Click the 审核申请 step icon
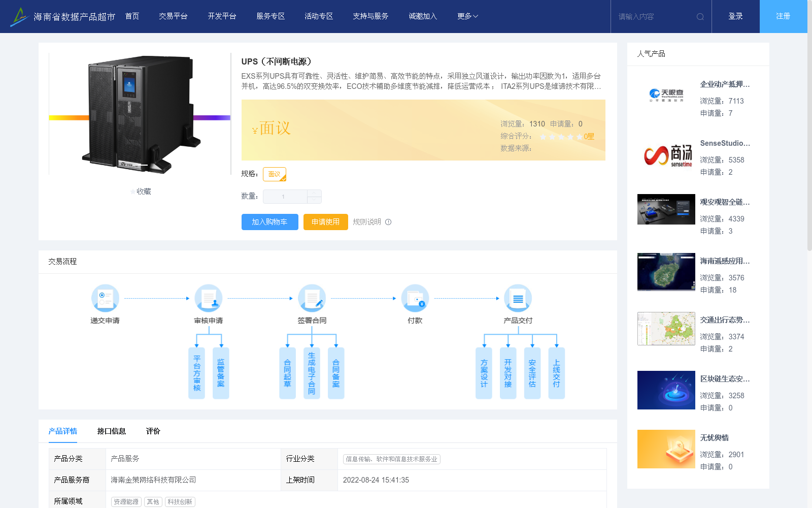The width and height of the screenshot is (812, 508). [x=209, y=298]
